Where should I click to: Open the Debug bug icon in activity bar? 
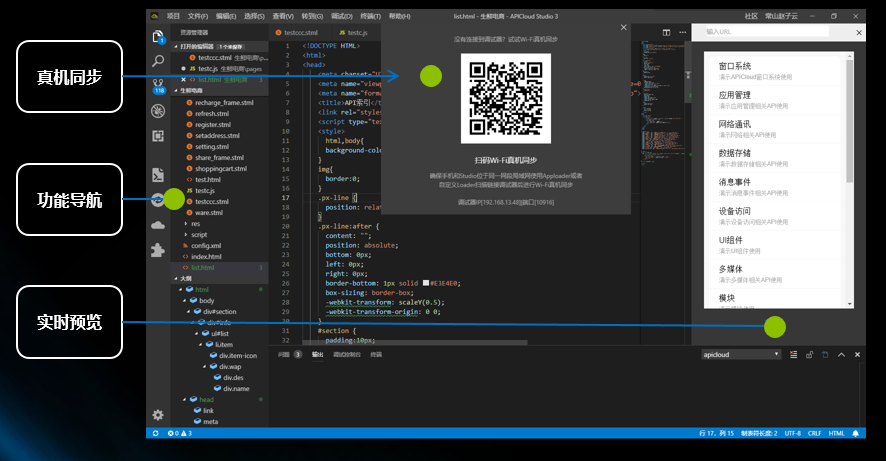point(158,111)
